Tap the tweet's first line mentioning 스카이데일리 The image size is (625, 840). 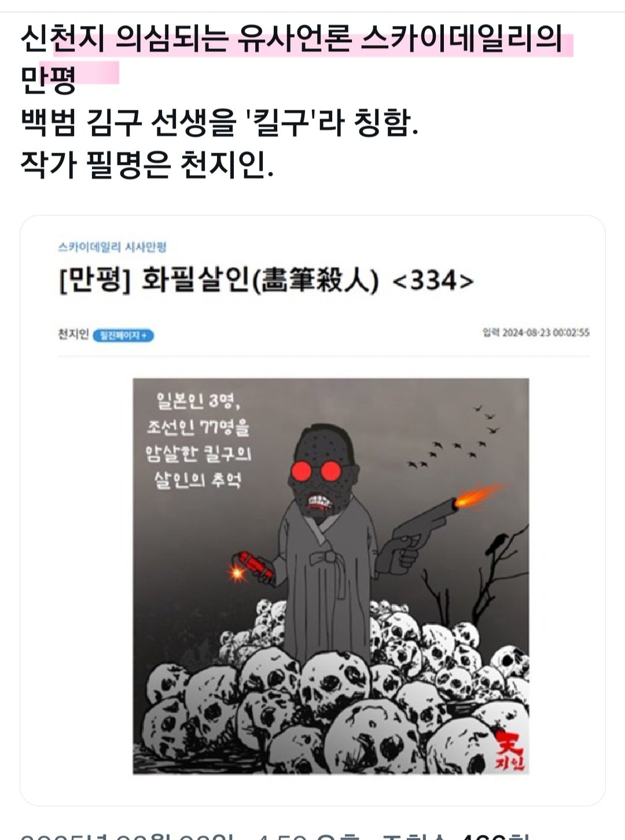[x=291, y=39]
